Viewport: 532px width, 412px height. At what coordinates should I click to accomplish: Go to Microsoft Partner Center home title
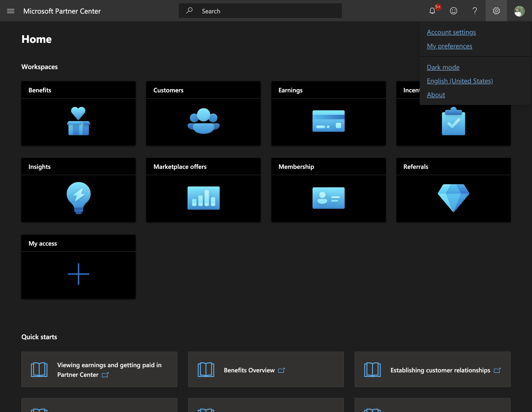(x=62, y=11)
